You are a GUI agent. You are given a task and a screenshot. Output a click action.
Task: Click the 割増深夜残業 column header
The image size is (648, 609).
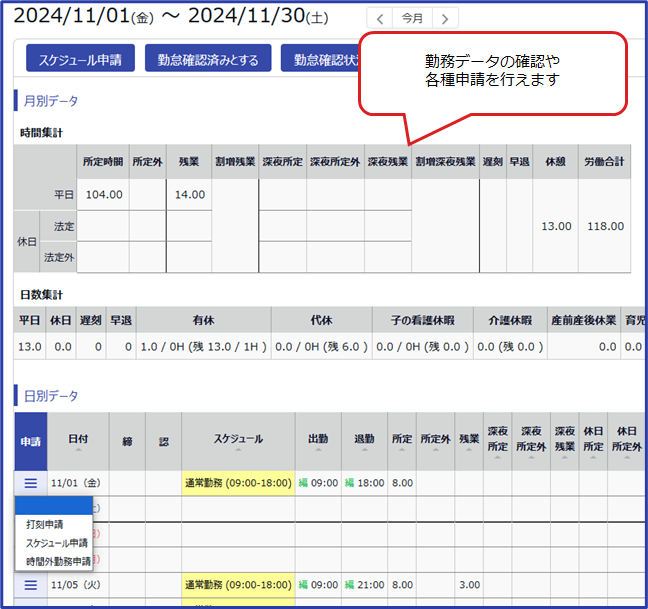(446, 162)
